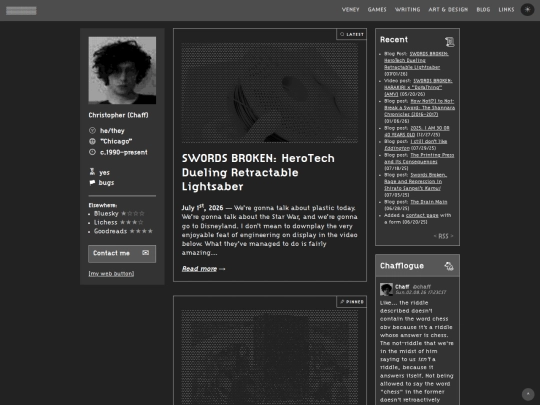
Task: Open the ART & DESIGN menu item
Action: click(x=448, y=10)
